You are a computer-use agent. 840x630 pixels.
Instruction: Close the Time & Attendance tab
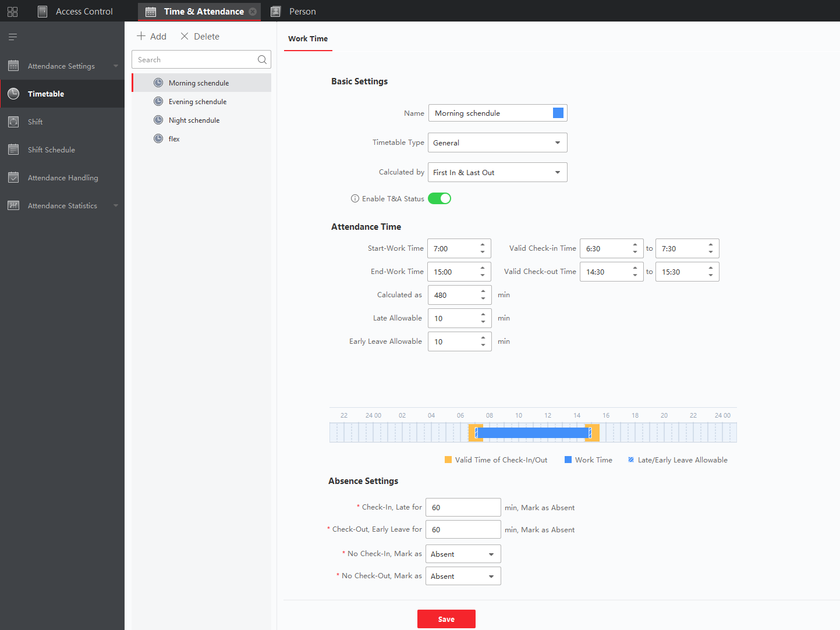tap(253, 12)
